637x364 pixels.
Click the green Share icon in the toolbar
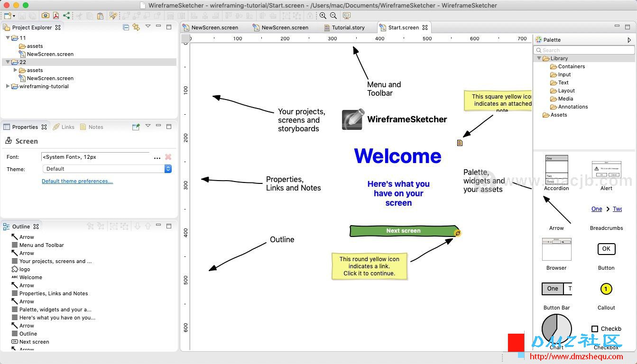pos(66,16)
